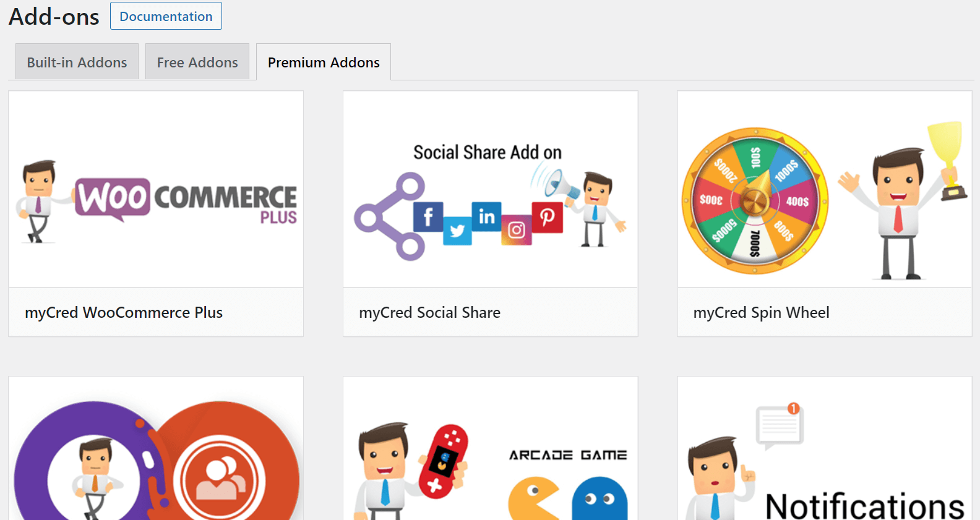This screenshot has width=980, height=520.
Task: Click the purple Woo logo bubble
Action: [x=113, y=199]
